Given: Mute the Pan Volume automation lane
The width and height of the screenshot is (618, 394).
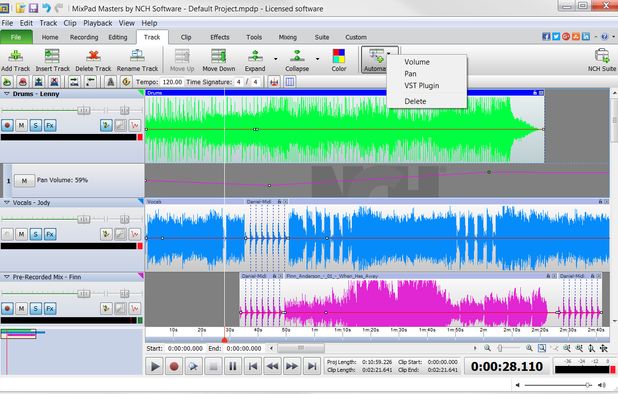Looking at the screenshot, I should [x=24, y=181].
